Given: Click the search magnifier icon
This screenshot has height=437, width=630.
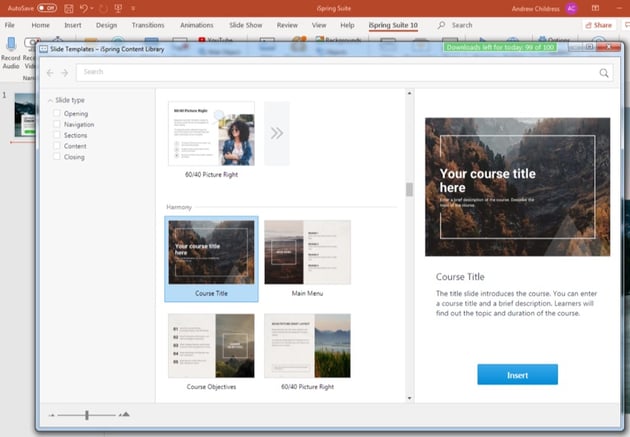Looking at the screenshot, I should click(604, 72).
